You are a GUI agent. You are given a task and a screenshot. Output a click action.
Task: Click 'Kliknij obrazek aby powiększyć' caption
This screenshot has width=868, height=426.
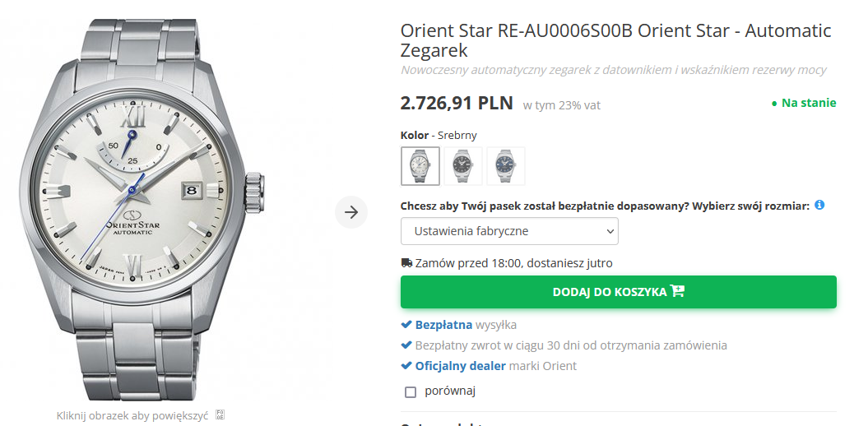132,415
